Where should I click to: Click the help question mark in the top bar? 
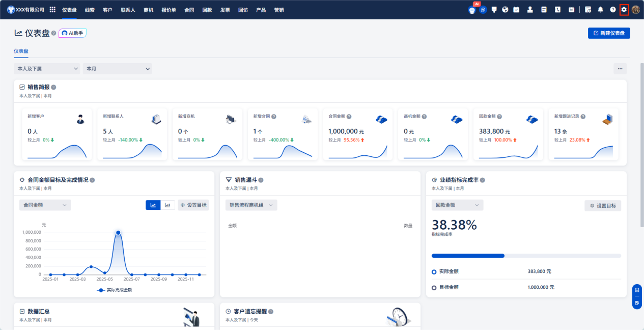tap(613, 10)
